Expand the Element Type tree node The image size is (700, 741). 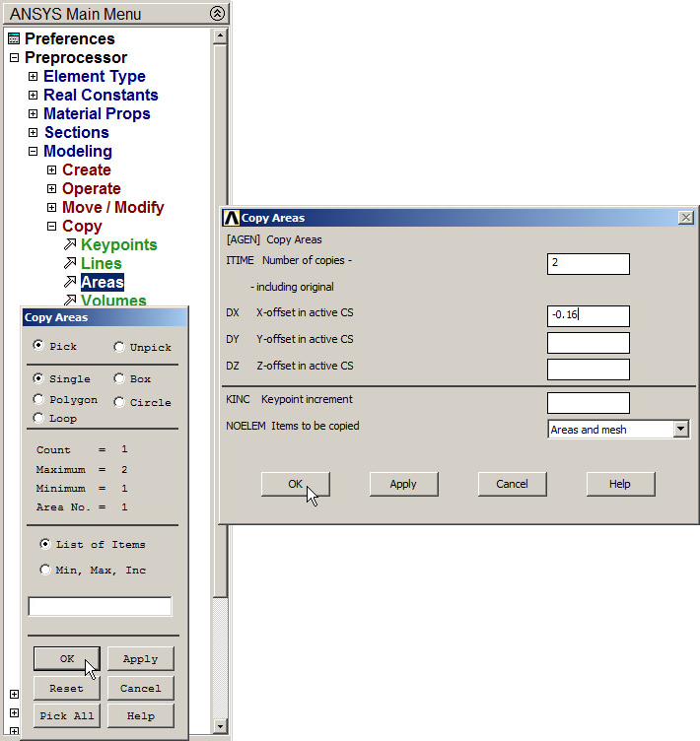34,77
